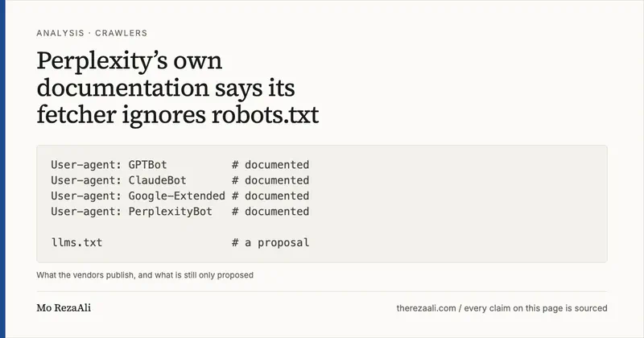Click the llms.txt code entry
Viewport: 644px width, 338px height.
(76, 243)
